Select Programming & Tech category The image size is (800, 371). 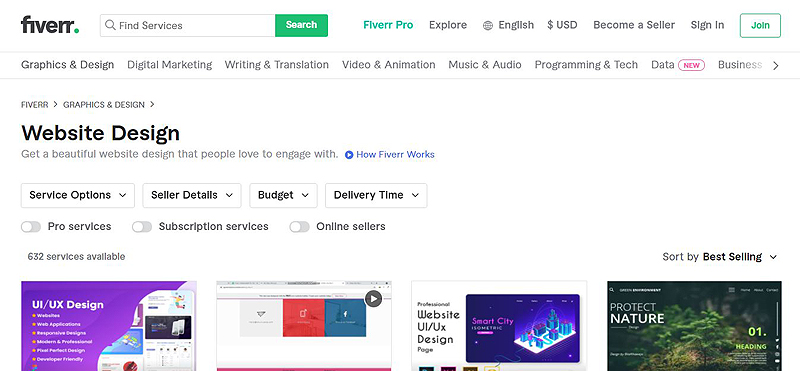586,65
